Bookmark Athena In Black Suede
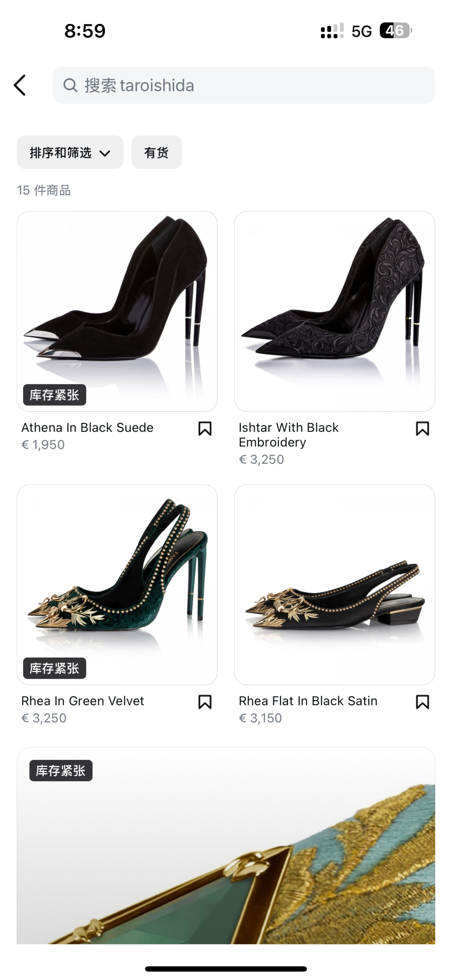 pyautogui.click(x=205, y=429)
